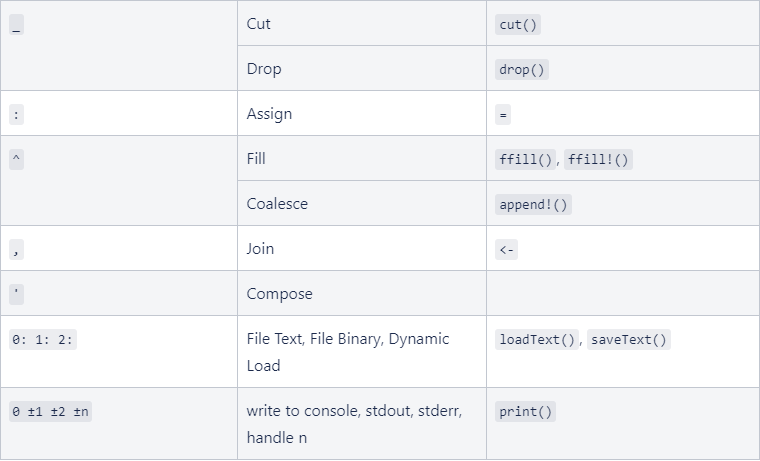Screen dimensions: 760x461
Task: Click the Compose table cell text
Action: pos(280,294)
